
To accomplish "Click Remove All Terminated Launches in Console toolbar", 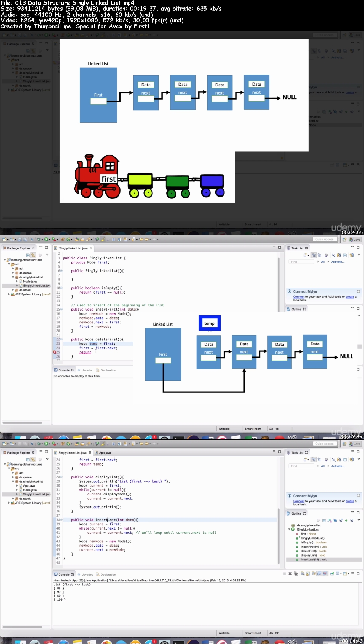I will [295, 574].
